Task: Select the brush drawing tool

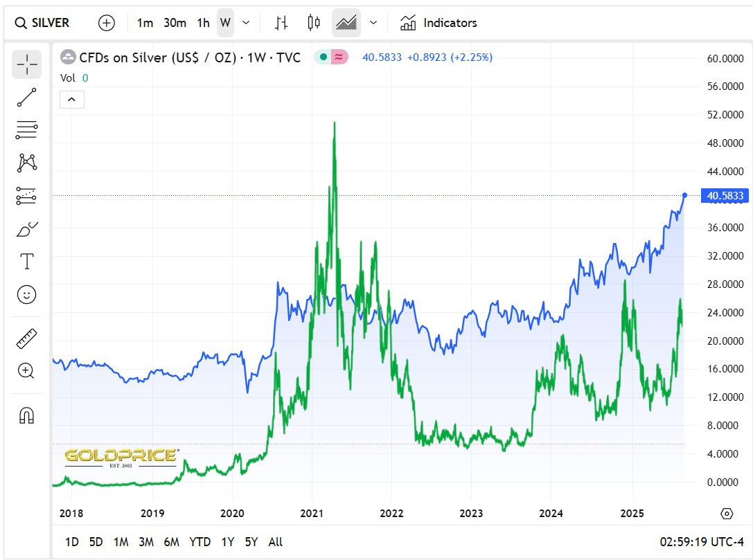Action: tap(27, 229)
